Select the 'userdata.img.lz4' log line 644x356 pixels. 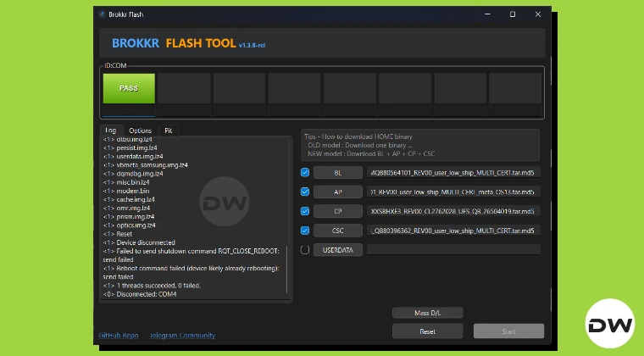coord(133,157)
